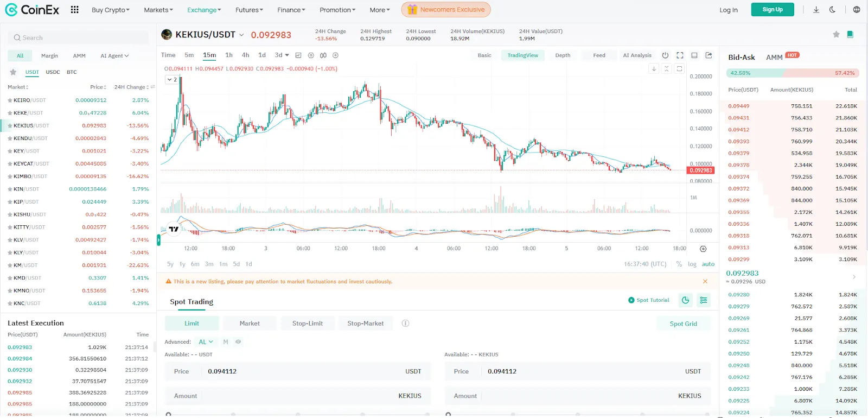The width and height of the screenshot is (868, 418).
Task: Click the order type info icon
Action: pyautogui.click(x=405, y=324)
